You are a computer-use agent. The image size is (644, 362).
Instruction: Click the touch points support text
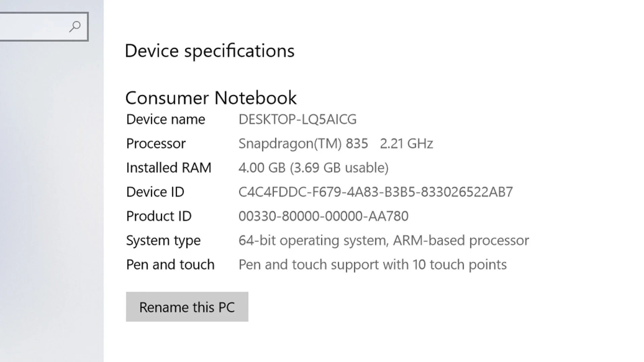pyautogui.click(x=372, y=264)
